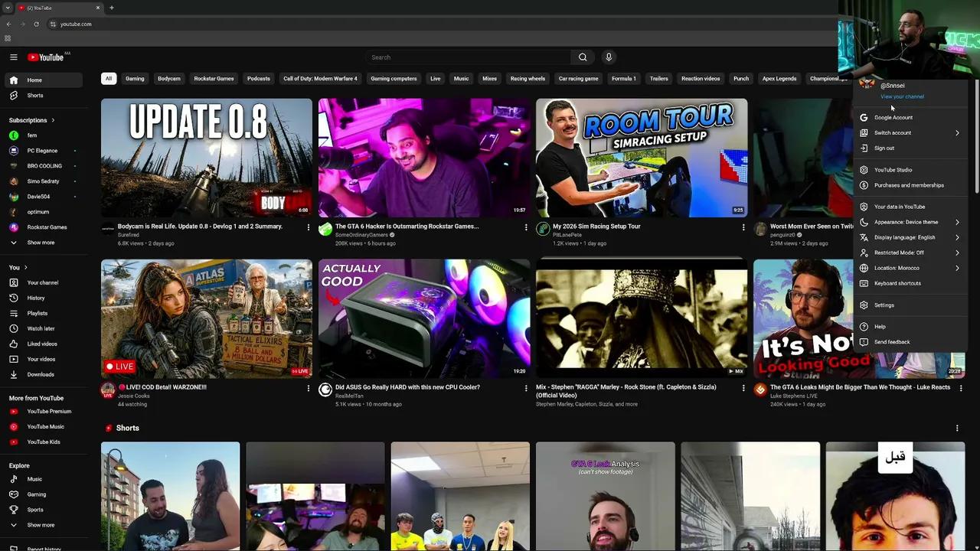Open YouTube Premium in sidebar
The height and width of the screenshot is (551, 980).
pyautogui.click(x=45, y=411)
